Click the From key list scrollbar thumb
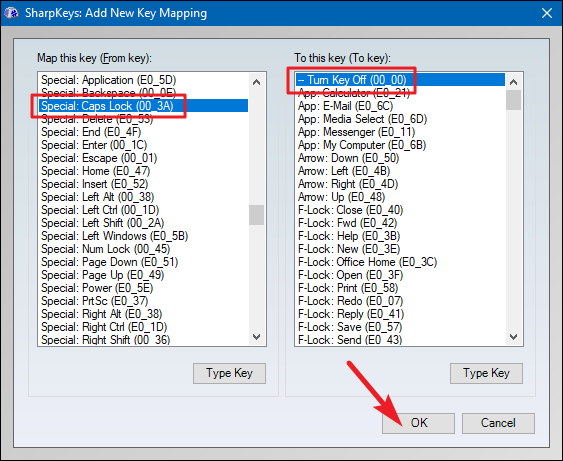Image resolution: width=563 pixels, height=461 pixels. (256, 215)
